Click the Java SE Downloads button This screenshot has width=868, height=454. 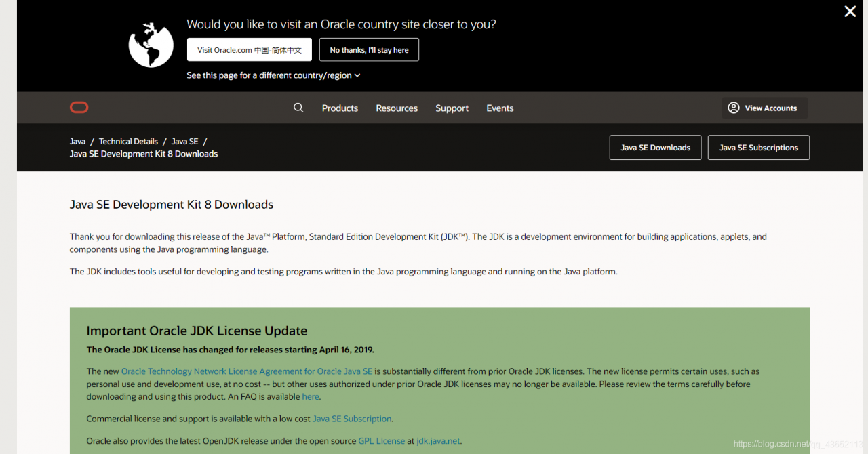tap(655, 148)
